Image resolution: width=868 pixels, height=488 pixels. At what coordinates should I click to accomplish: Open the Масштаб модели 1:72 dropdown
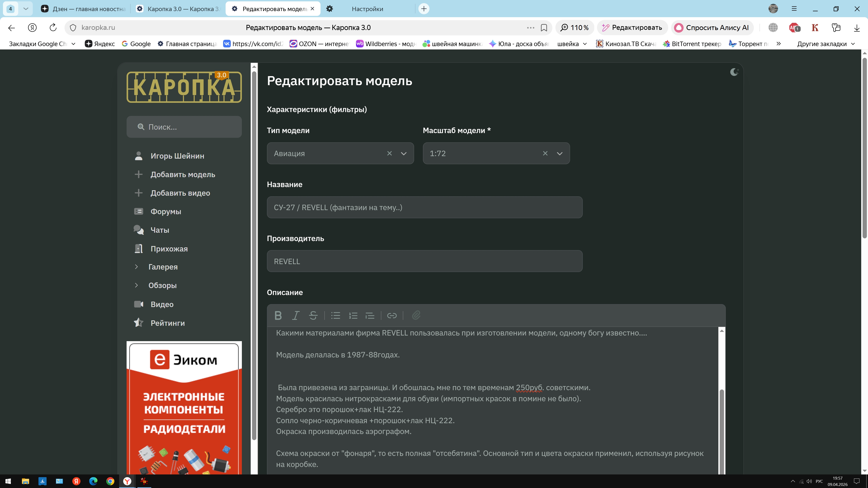click(x=559, y=154)
